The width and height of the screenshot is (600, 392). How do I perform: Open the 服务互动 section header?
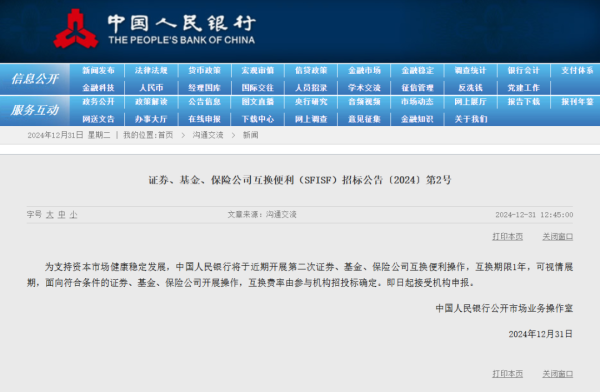pos(35,110)
